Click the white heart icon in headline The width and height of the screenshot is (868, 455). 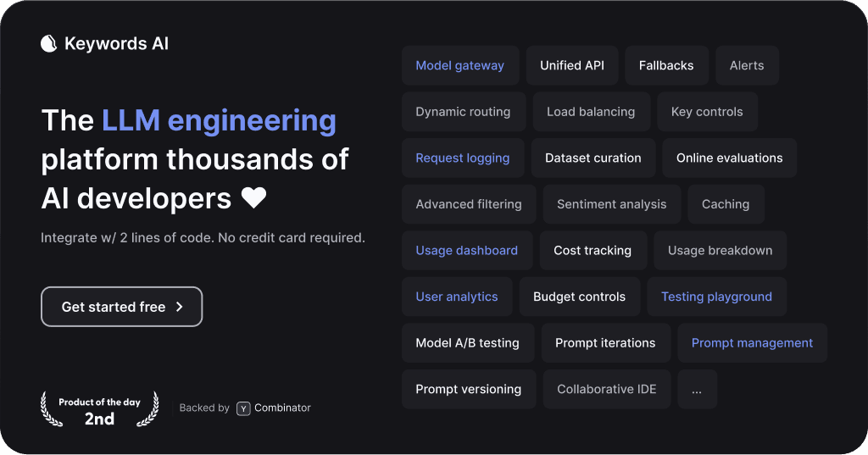pos(253,198)
